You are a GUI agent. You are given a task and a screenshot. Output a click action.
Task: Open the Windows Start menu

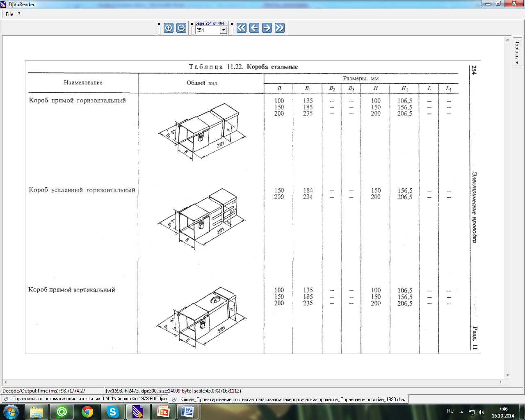(11, 412)
